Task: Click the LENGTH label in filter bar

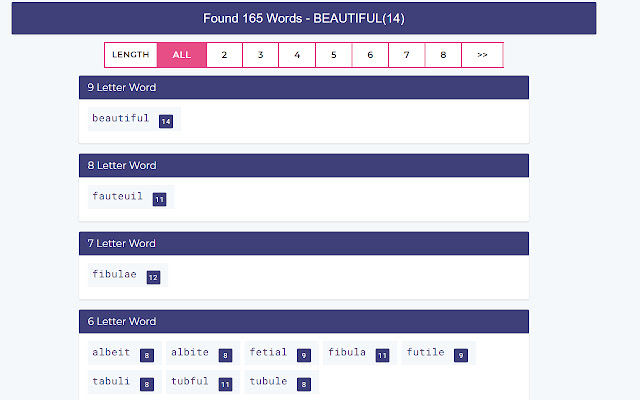Action: 131,55
